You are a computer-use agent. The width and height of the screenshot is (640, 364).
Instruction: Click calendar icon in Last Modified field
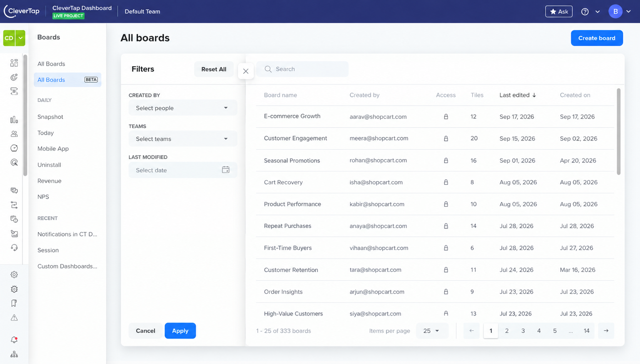pos(226,170)
